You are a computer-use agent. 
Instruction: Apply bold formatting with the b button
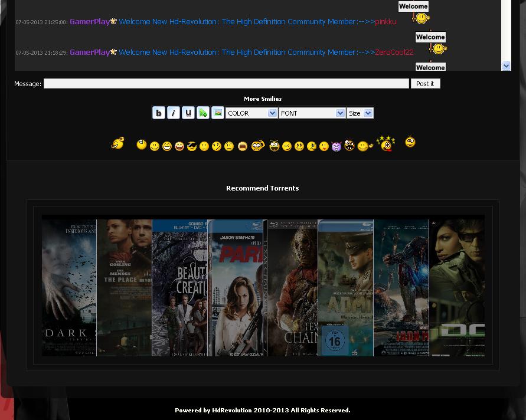click(159, 113)
